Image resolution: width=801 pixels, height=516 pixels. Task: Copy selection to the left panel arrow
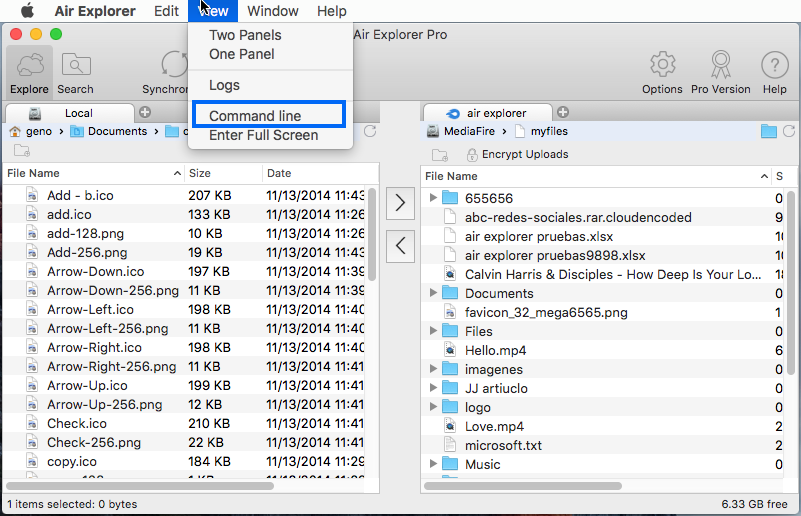coord(400,246)
